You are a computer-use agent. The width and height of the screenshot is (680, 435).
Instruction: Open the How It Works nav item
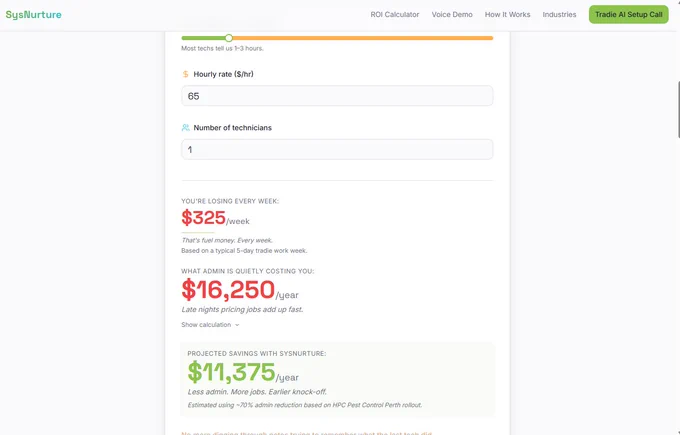pos(507,14)
